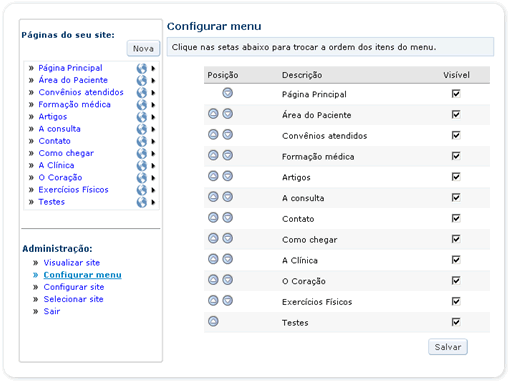Click globe icon next to Página Principal
Image resolution: width=509 pixels, height=382 pixels.
[142, 68]
